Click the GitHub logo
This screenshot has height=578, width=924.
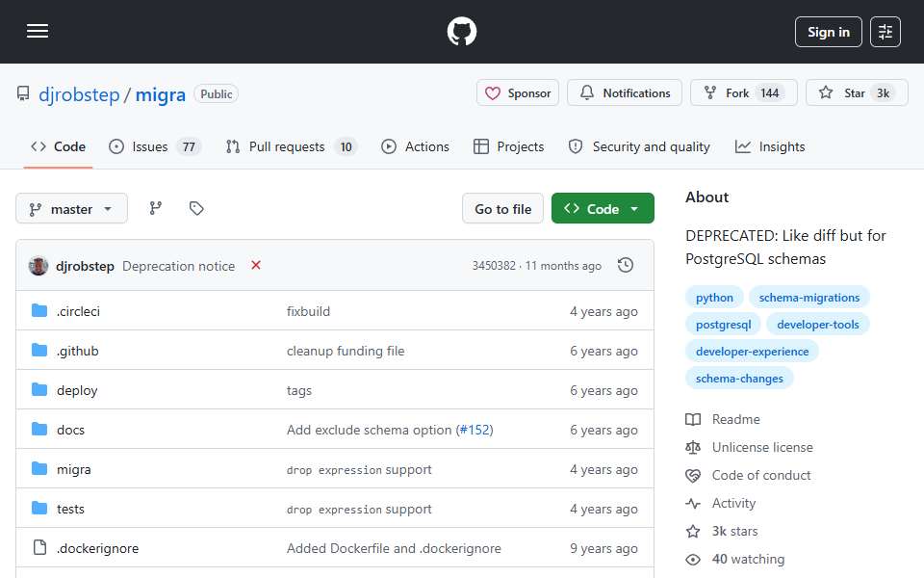tap(461, 31)
